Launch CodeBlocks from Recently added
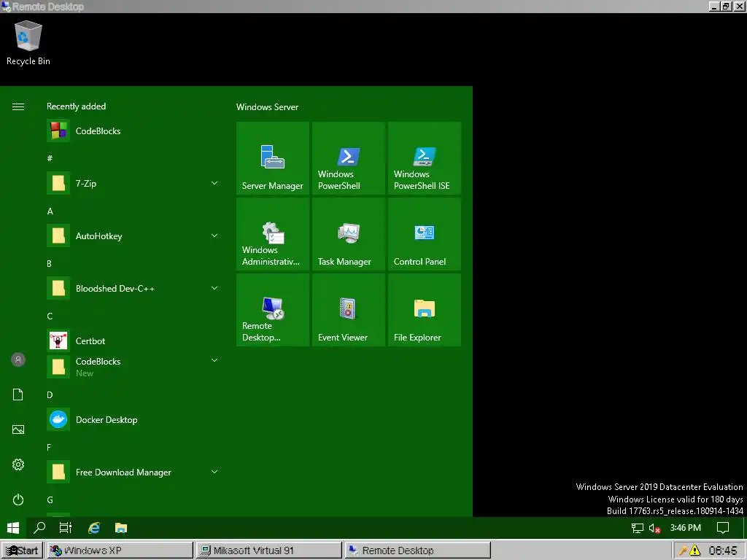 133,131
